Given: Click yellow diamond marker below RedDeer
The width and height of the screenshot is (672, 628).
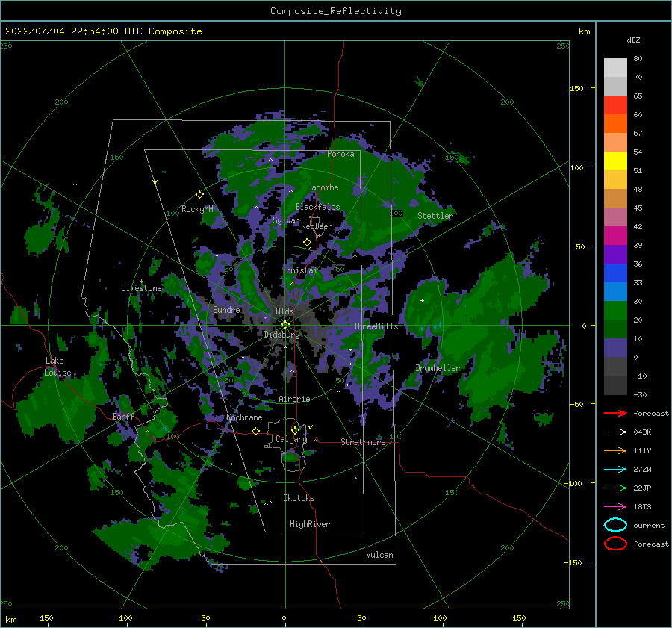Looking at the screenshot, I should 307,242.
